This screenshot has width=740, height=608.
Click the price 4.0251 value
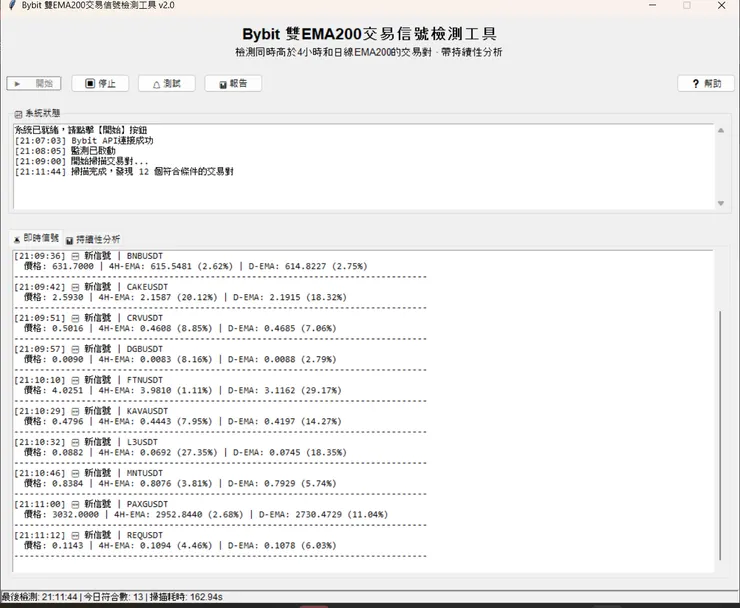pyautogui.click(x=67, y=390)
